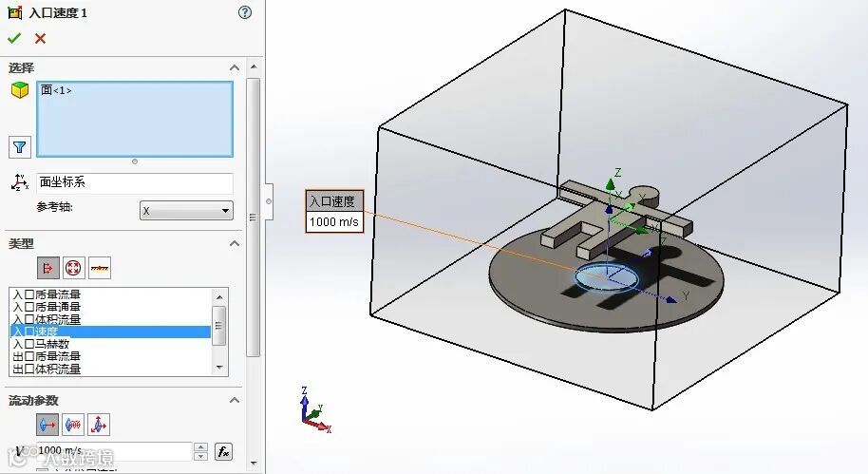Viewport: 868px width, 474px height.
Task: Choose 3D vector flow direction icon
Action: click(99, 425)
